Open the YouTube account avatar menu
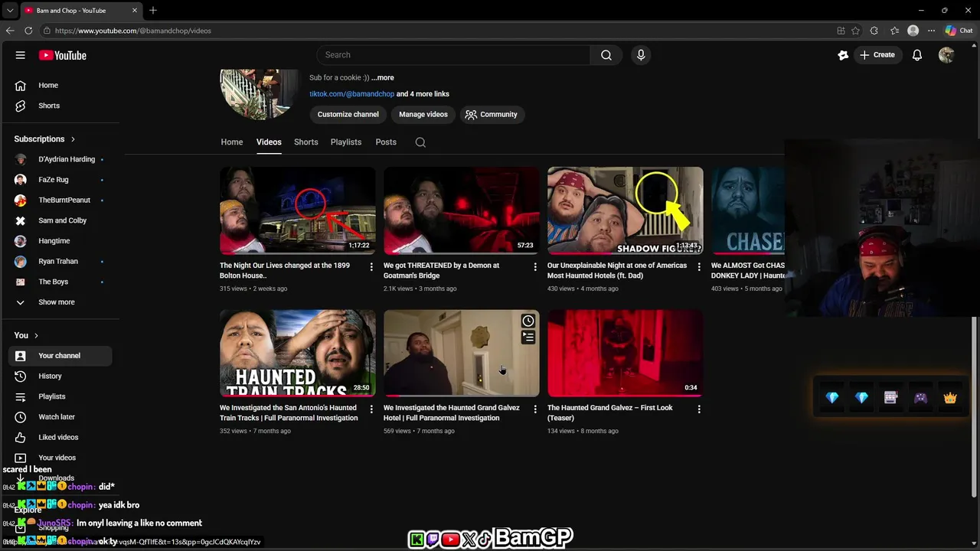980x551 pixels. tap(946, 55)
